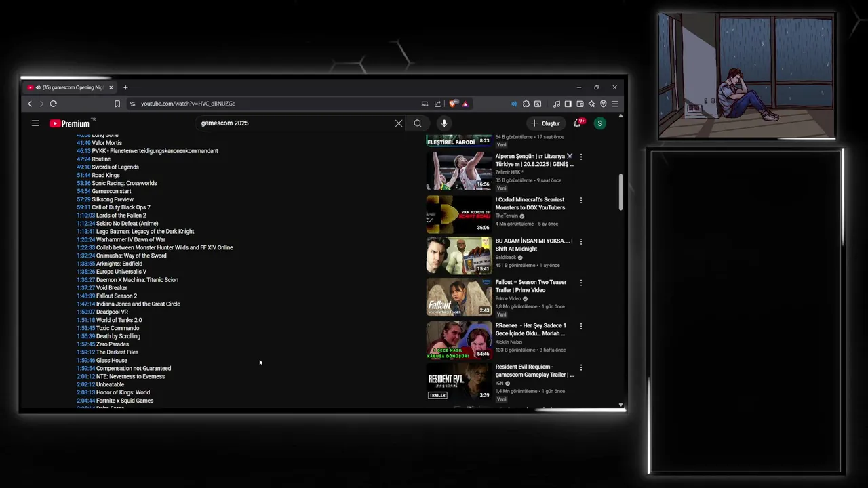Open YouTube notifications bell
Viewport: 868px width, 488px height.
click(577, 123)
